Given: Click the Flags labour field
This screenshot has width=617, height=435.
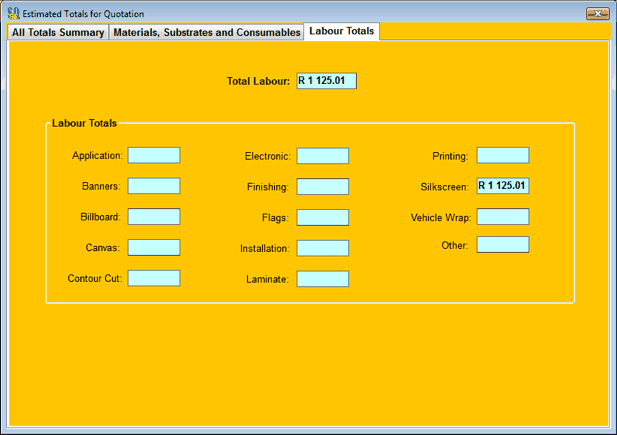Looking at the screenshot, I should pyautogui.click(x=323, y=218).
